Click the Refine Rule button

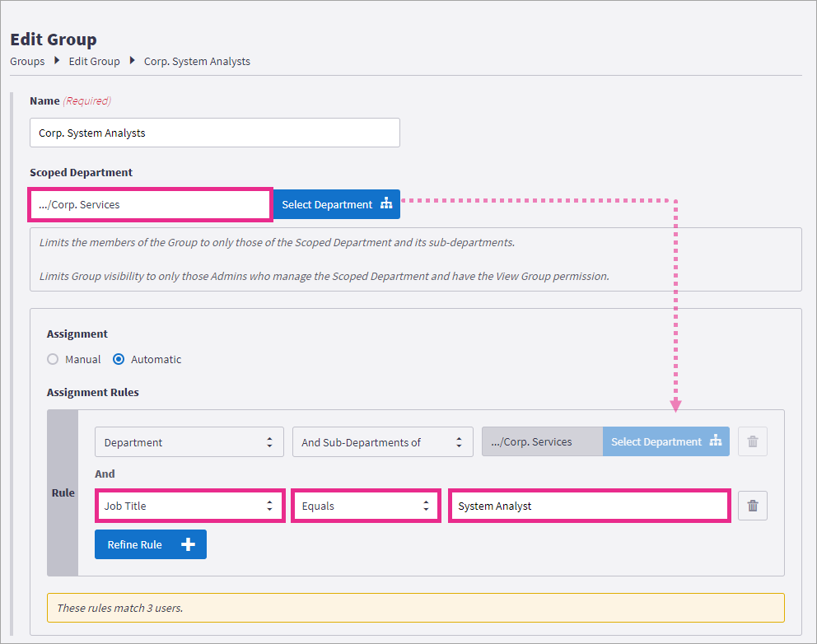click(151, 544)
